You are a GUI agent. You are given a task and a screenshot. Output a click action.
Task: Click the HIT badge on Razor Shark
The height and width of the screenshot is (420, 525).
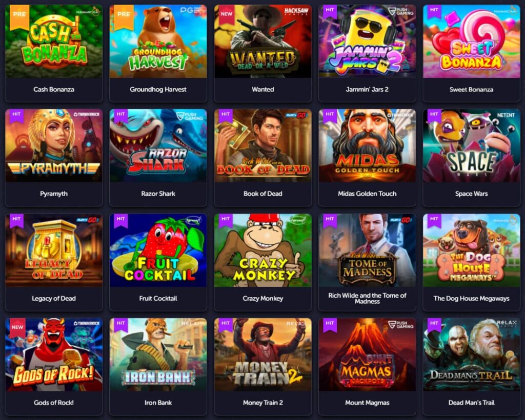click(121, 115)
